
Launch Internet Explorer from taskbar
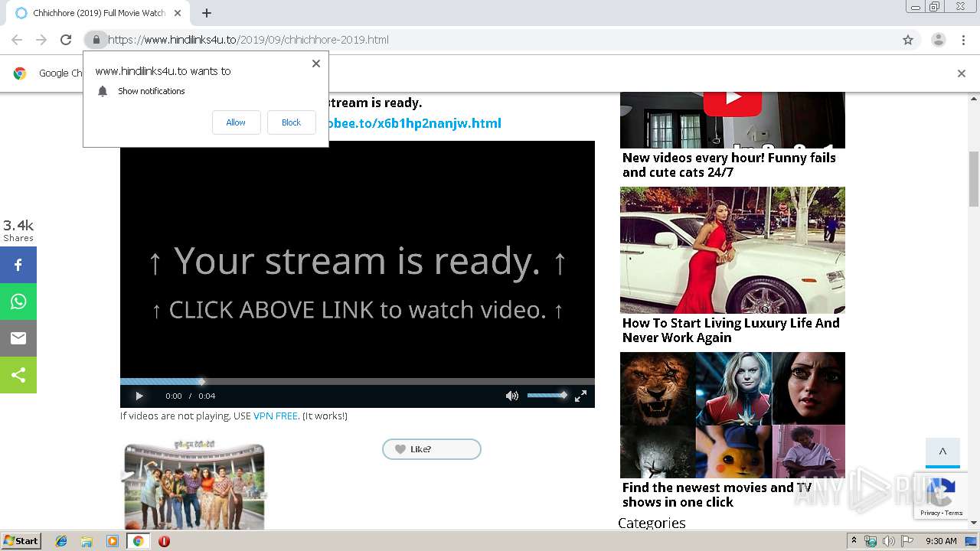(x=61, y=541)
